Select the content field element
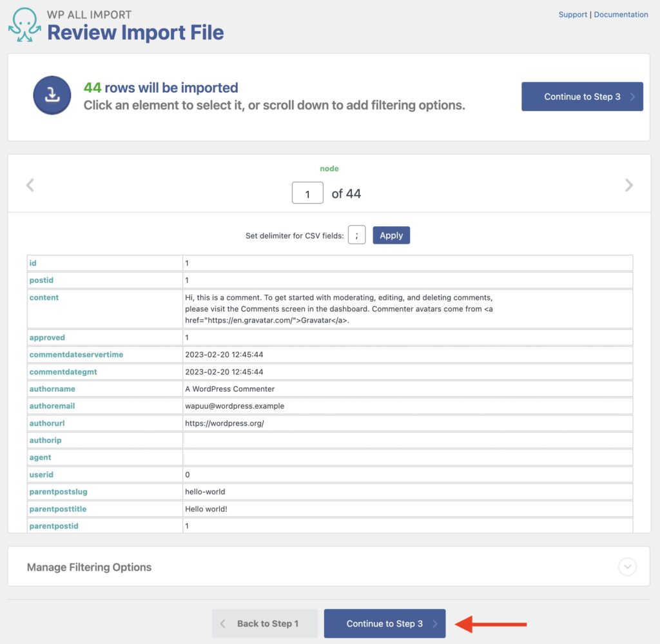The image size is (660, 644). pyautogui.click(x=44, y=297)
